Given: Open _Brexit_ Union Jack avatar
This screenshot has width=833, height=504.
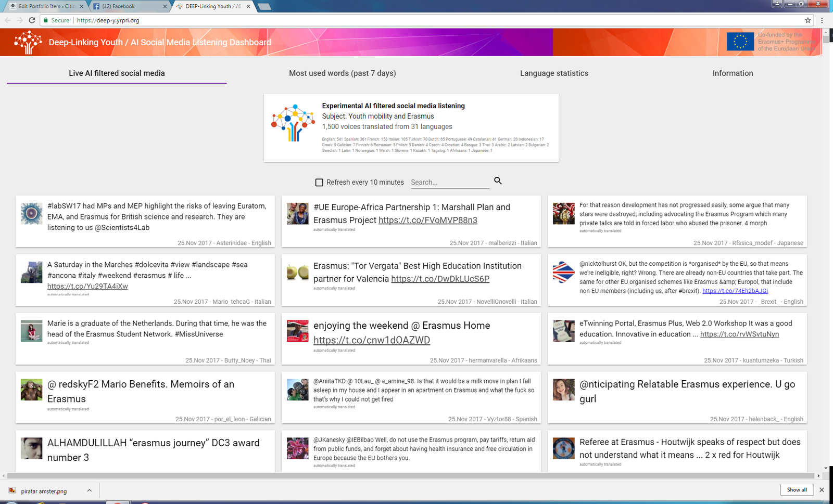Looking at the screenshot, I should tap(564, 273).
